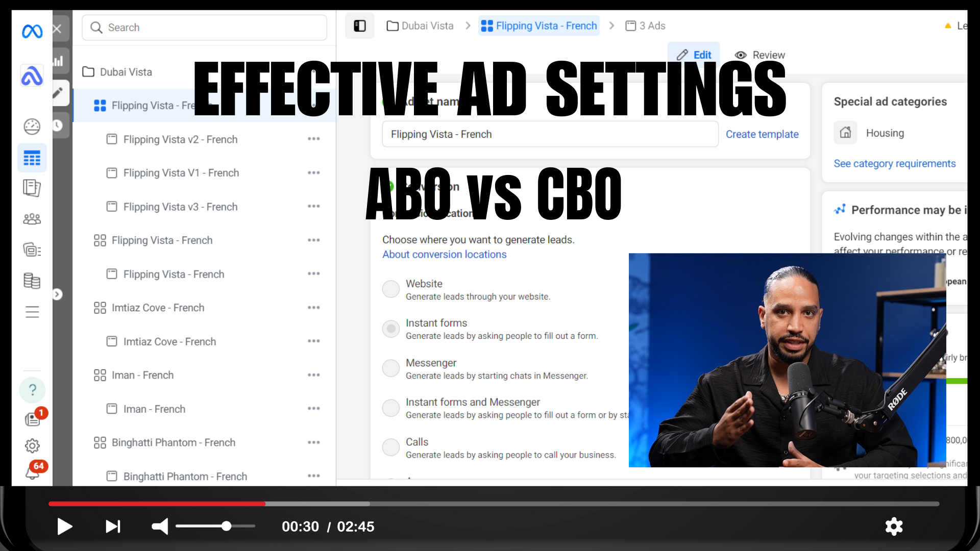Click the clock history icon
Image resolution: width=980 pixels, height=551 pixels.
click(x=58, y=125)
